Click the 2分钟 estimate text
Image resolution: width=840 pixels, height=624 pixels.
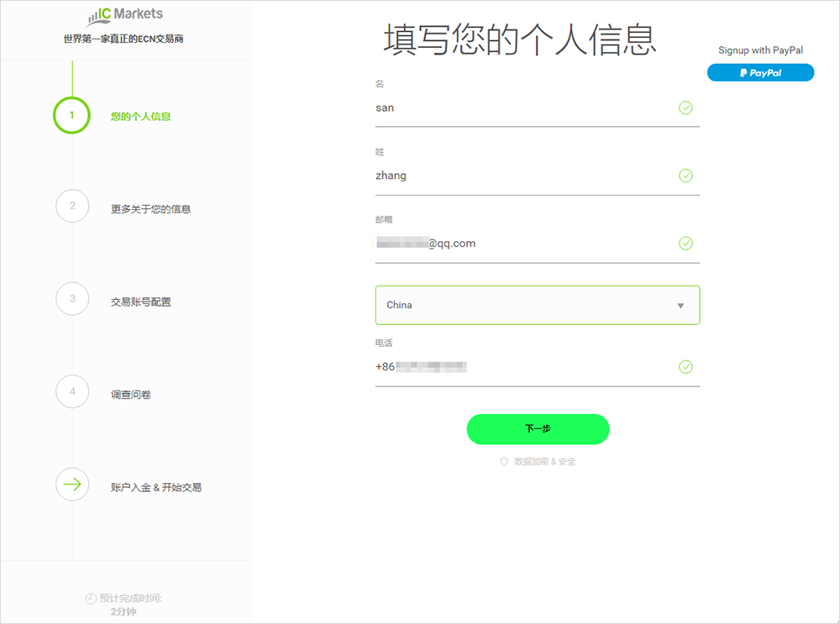click(123, 611)
